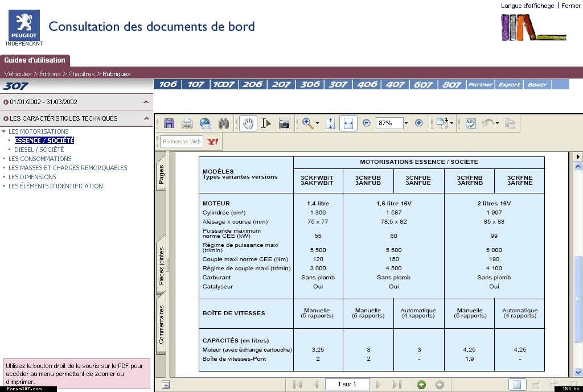583x392 pixels.
Task: Print the document via the printer icon
Action: point(187,123)
